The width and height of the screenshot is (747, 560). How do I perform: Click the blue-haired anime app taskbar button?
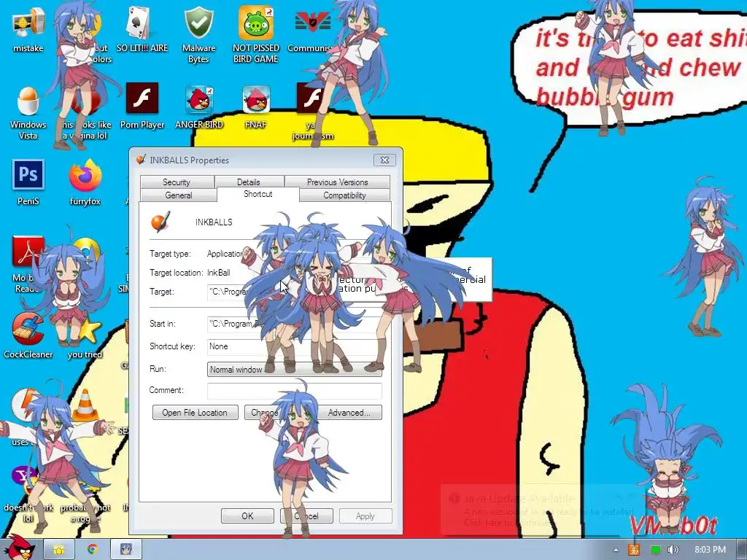click(125, 550)
